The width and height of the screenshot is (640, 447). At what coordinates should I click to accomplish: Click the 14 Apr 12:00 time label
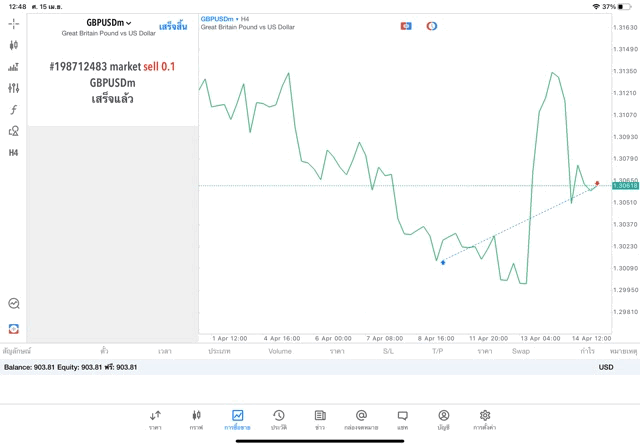[591, 338]
